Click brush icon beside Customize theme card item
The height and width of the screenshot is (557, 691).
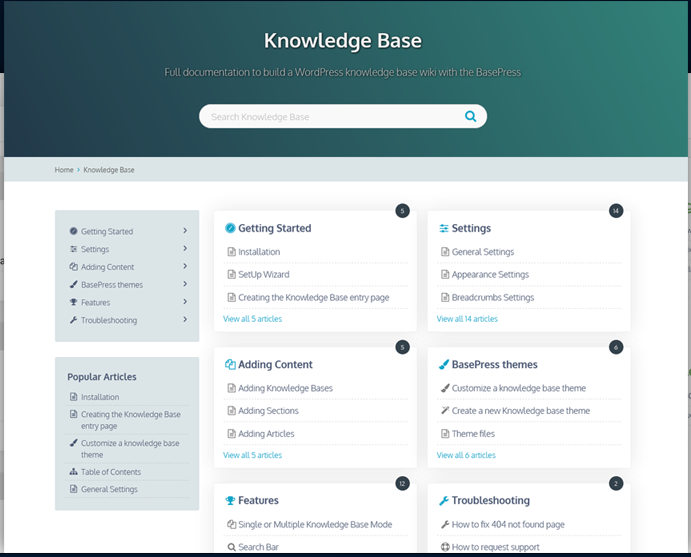click(x=445, y=388)
